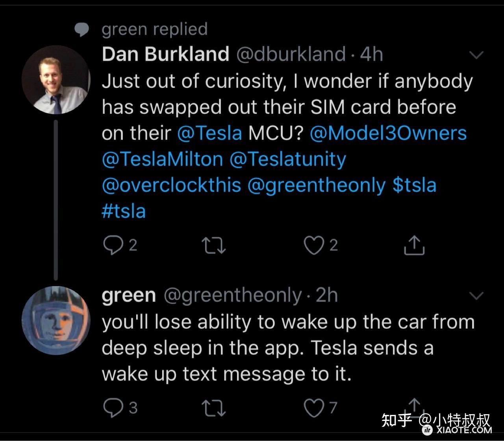Image resolution: width=504 pixels, height=441 pixels.
Task: Click the Dan Burkland display name
Action: click(x=165, y=54)
